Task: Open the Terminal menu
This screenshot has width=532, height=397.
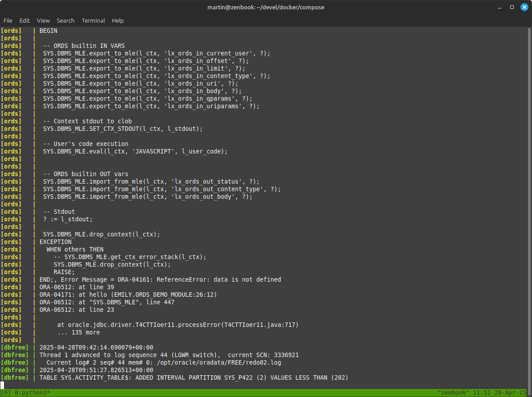Action: coord(93,20)
